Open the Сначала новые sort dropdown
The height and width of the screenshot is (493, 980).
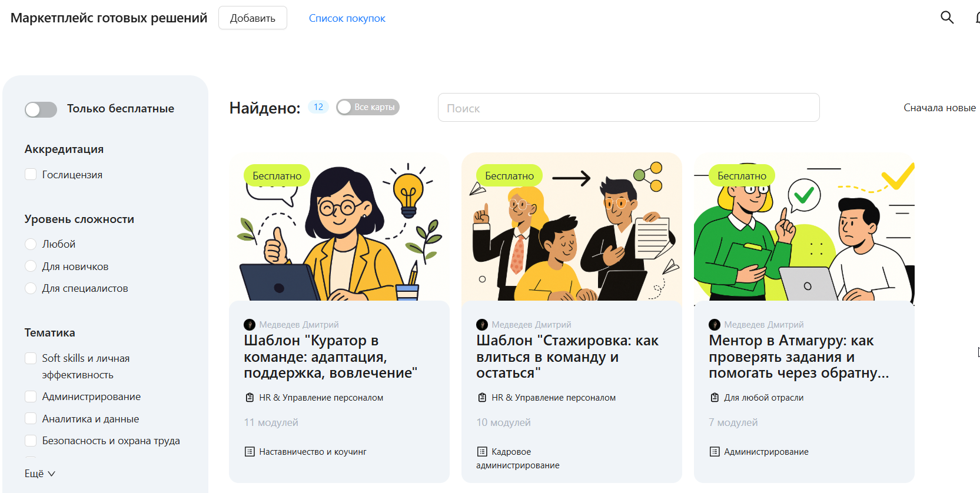pos(939,108)
